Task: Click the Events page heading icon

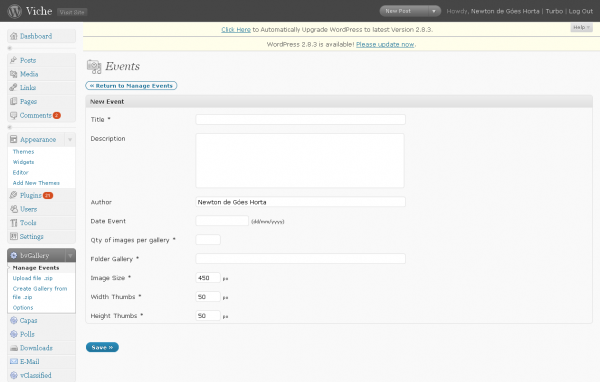Action: (x=94, y=67)
